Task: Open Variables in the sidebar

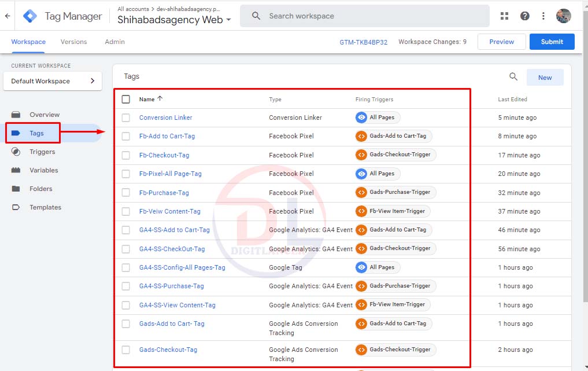Action: 43,170
